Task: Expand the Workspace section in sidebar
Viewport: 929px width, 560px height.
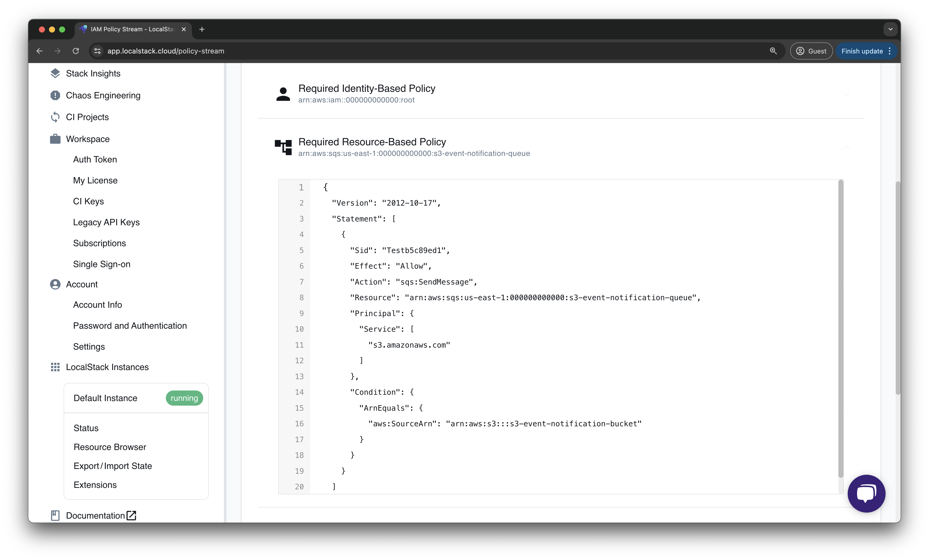Action: pos(87,138)
